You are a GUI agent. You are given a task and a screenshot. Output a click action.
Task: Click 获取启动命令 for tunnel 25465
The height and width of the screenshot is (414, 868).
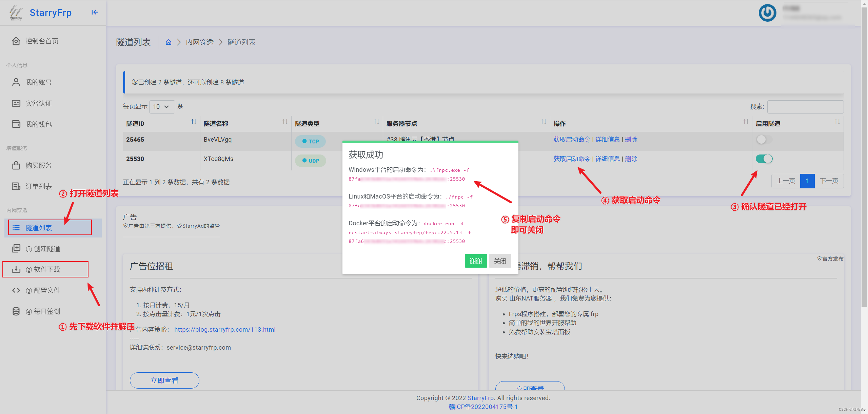(x=572, y=139)
